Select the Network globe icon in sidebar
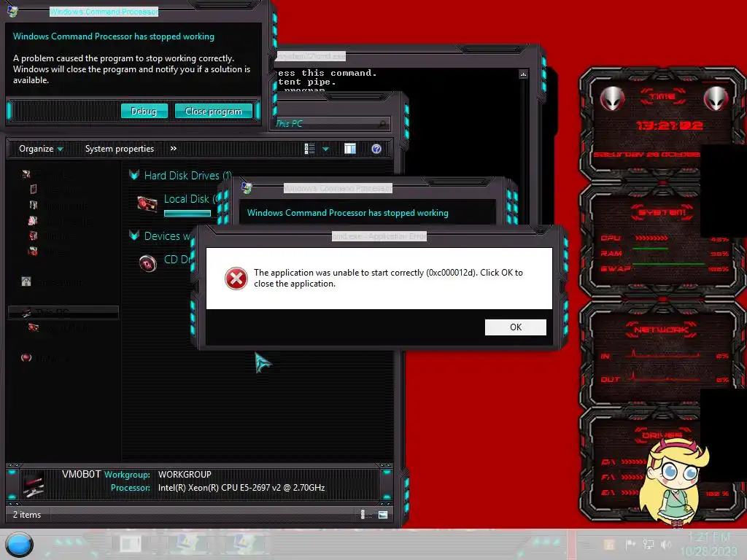 coord(26,357)
